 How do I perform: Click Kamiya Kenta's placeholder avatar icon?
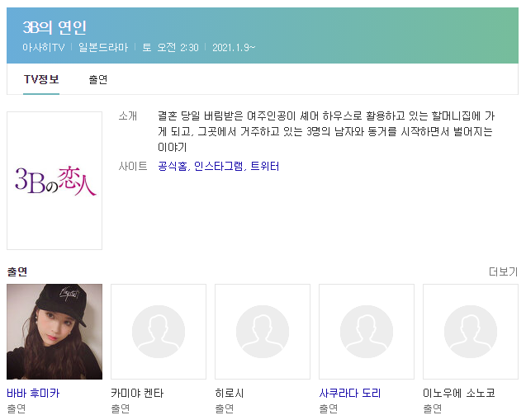pyautogui.click(x=159, y=332)
